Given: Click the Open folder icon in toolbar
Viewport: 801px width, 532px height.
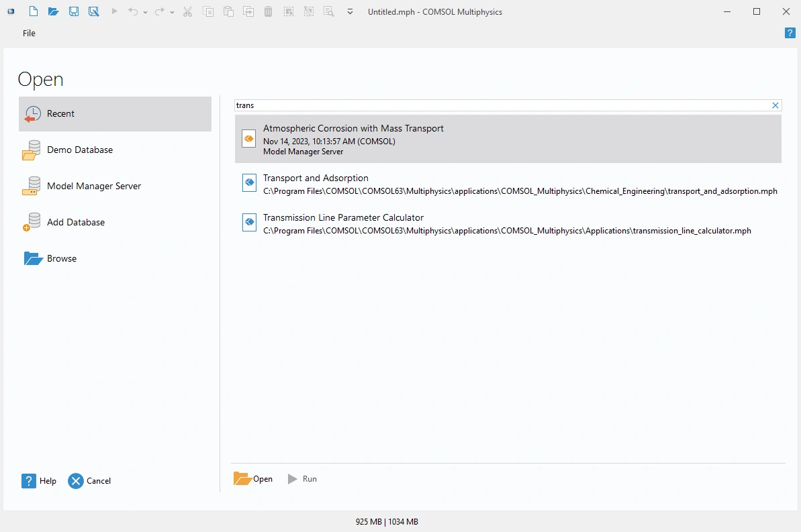Looking at the screenshot, I should tap(53, 11).
